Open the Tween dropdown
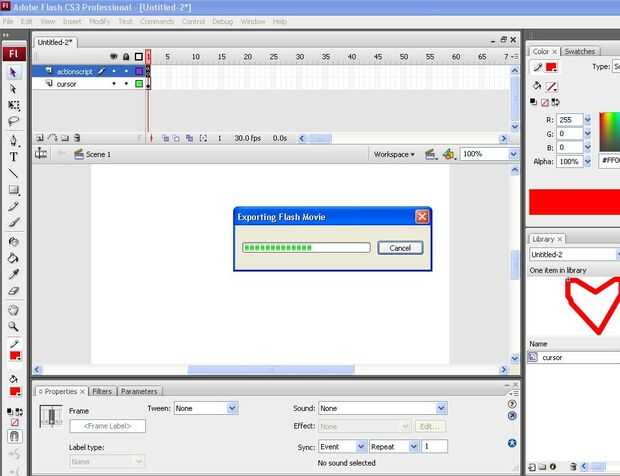The image size is (620, 476). click(232, 408)
